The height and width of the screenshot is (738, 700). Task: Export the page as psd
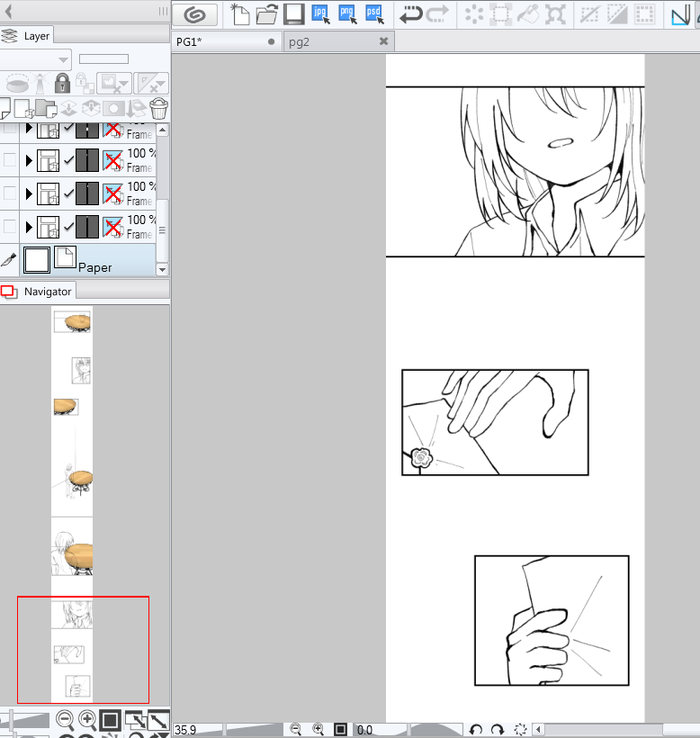click(374, 14)
